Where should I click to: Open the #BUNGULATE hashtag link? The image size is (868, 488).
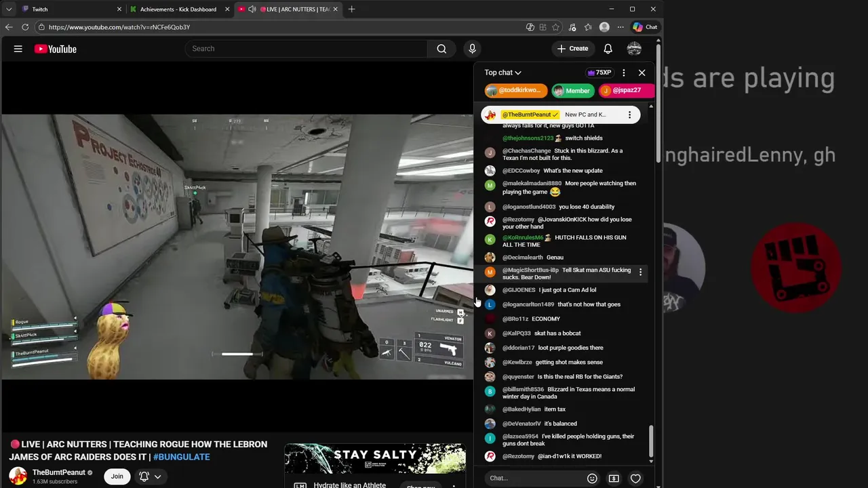click(x=181, y=457)
